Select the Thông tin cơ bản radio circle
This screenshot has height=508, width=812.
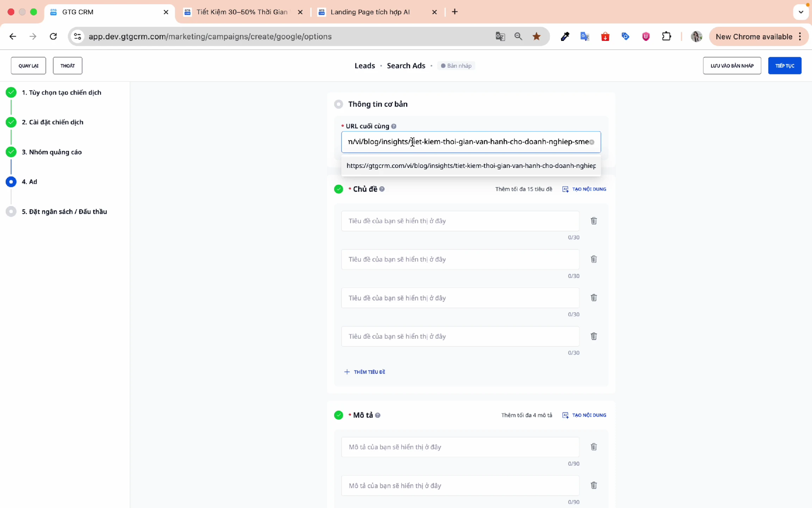tap(338, 104)
